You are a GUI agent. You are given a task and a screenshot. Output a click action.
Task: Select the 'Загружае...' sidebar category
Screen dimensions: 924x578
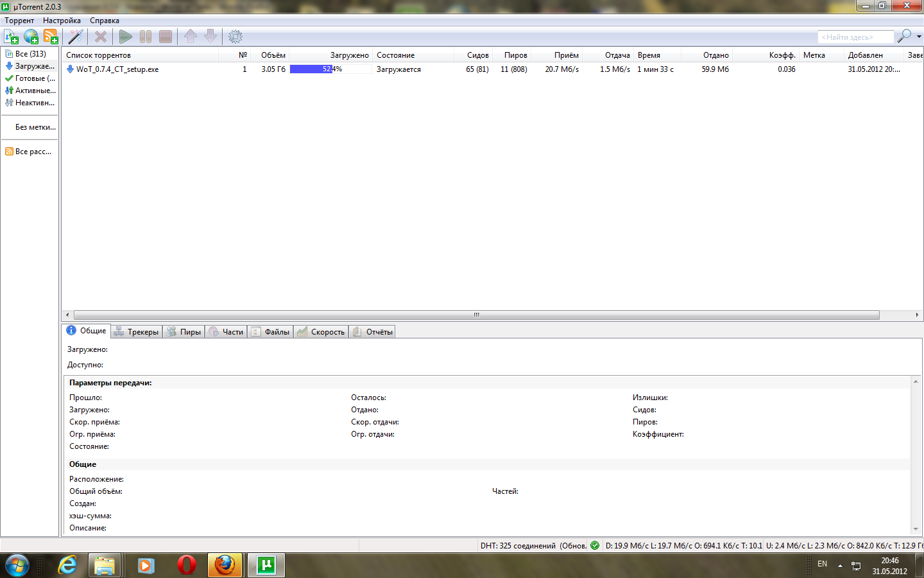(30, 66)
